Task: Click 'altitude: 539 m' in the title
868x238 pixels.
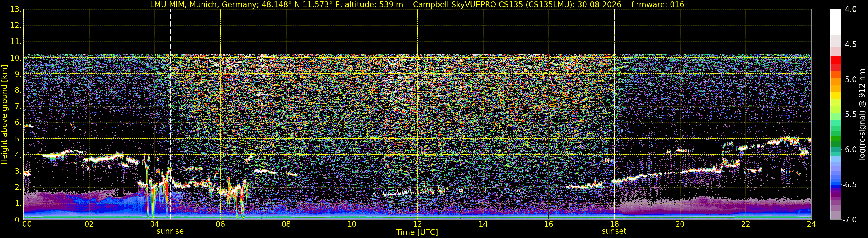Action: click(x=373, y=5)
